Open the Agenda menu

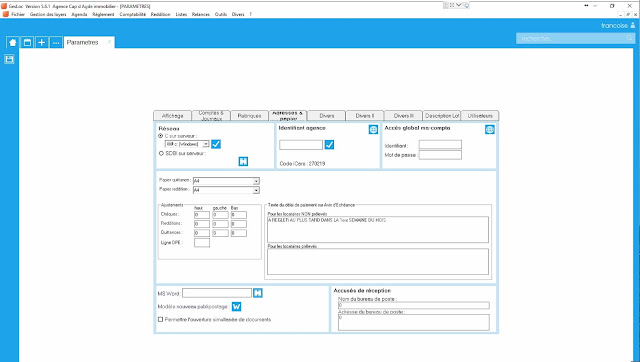pos(79,14)
